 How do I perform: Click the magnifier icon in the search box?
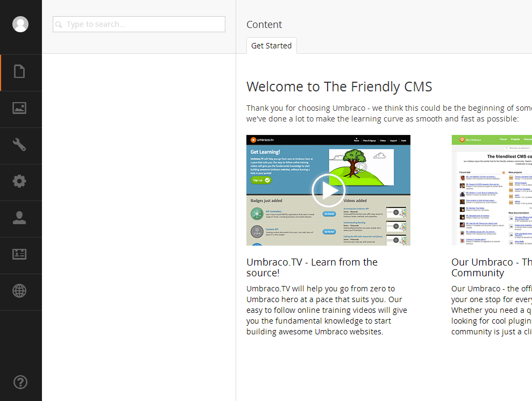coord(59,24)
